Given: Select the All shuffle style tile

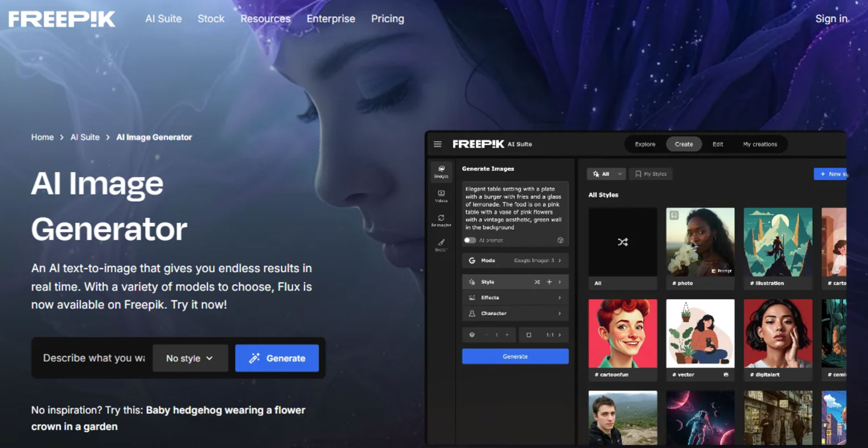Looking at the screenshot, I should 623,248.
